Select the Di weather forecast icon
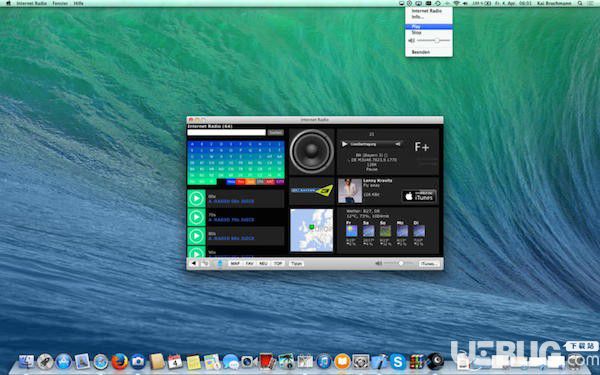Screen dimensions: 600x375 point(419,231)
